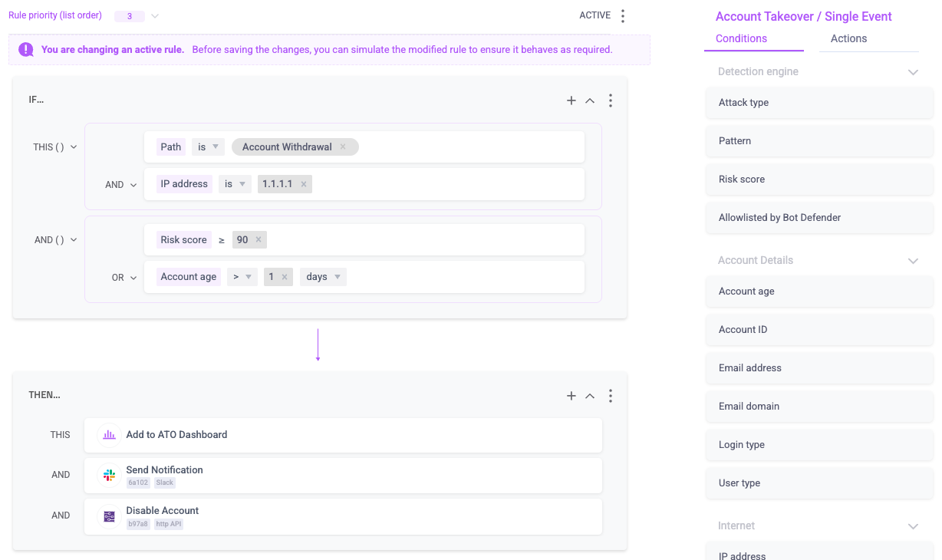Open the rule priority dropdown

point(155,16)
